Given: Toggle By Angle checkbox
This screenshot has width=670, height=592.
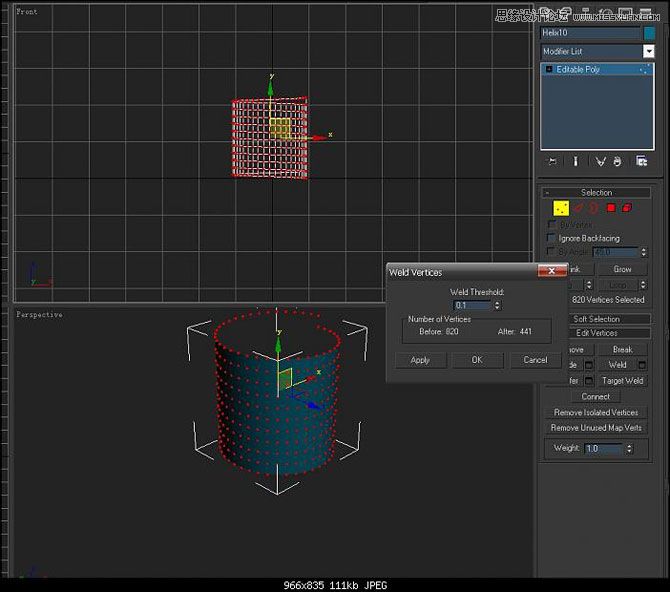Looking at the screenshot, I should point(552,251).
